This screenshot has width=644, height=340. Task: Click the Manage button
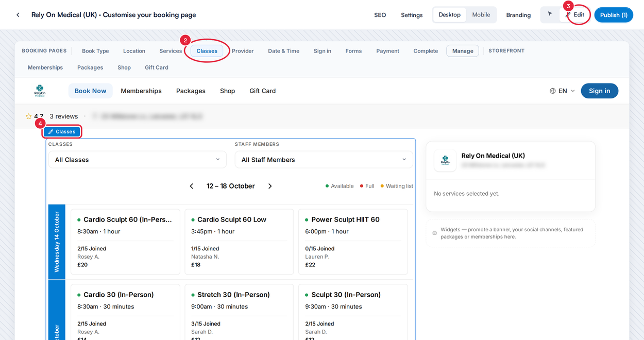point(463,51)
